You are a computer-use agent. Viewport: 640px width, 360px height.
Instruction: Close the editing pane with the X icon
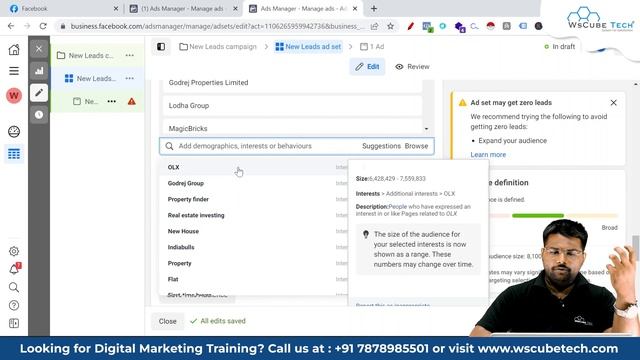[x=39, y=49]
